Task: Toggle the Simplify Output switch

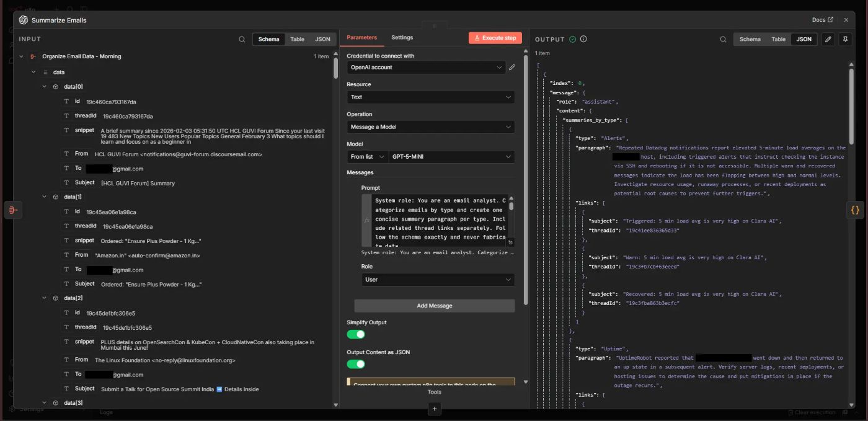Action: click(356, 334)
